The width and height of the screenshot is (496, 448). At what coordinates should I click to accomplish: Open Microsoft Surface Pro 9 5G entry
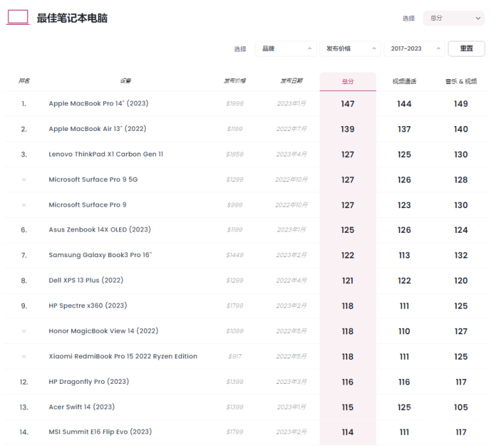[x=93, y=179]
